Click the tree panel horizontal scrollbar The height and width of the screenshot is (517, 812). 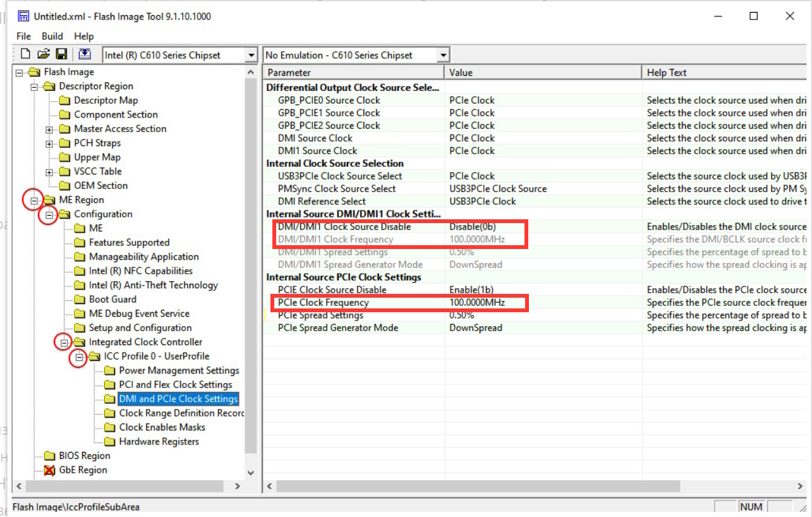point(128,486)
